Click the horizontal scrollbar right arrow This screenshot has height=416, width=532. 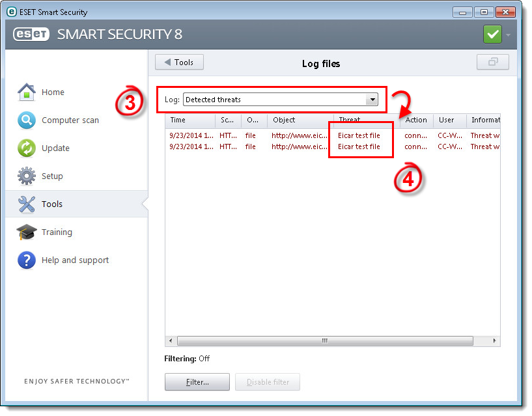pyautogui.click(x=494, y=340)
